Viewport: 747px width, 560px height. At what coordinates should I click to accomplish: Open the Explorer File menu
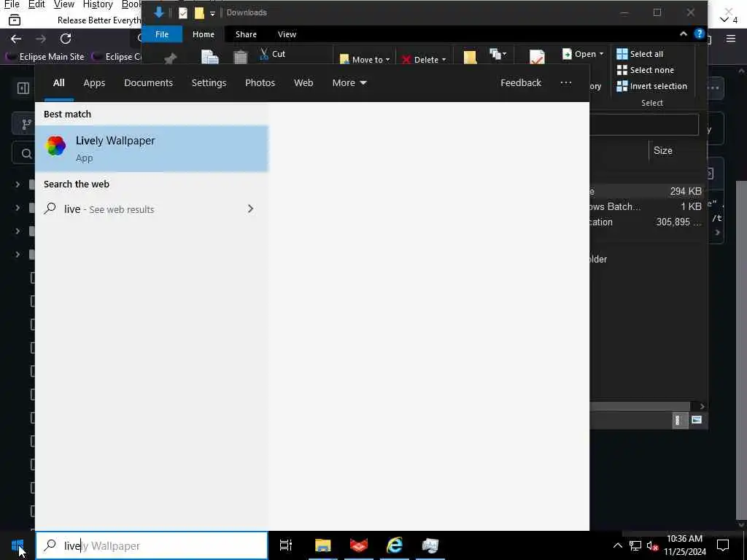[162, 34]
